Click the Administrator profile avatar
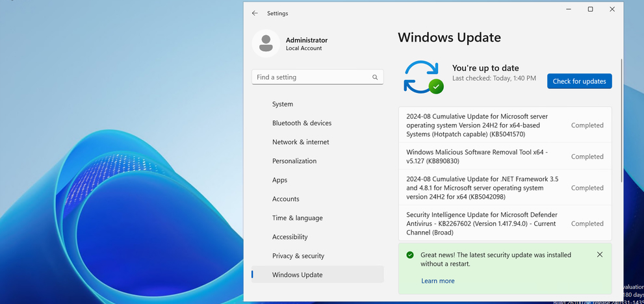The image size is (644, 304). click(266, 44)
